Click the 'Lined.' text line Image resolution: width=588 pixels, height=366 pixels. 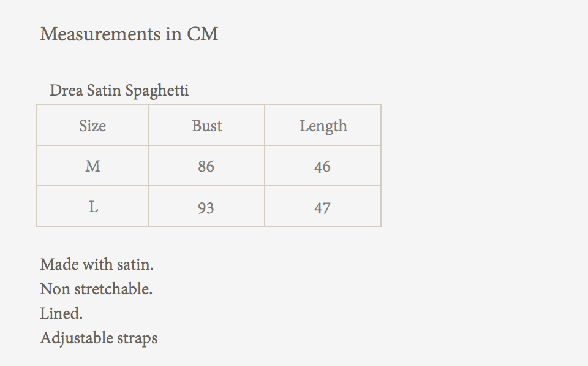61,313
